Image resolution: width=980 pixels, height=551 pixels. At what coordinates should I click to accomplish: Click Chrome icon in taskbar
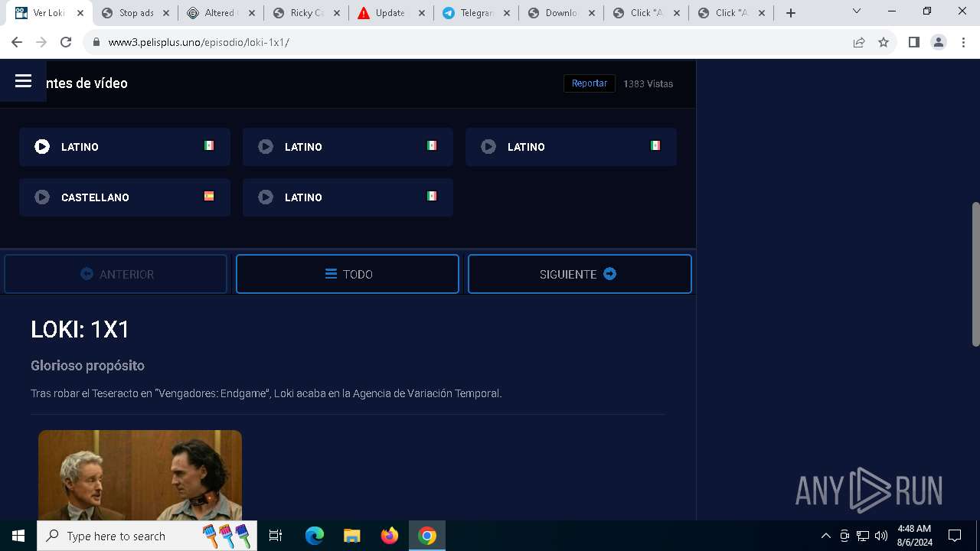pyautogui.click(x=427, y=536)
